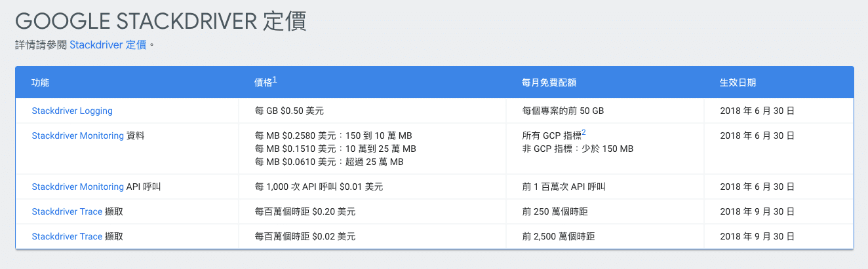Open Stackdriver Trace link in the $0.02 row
The image size is (868, 269).
pyautogui.click(x=67, y=236)
